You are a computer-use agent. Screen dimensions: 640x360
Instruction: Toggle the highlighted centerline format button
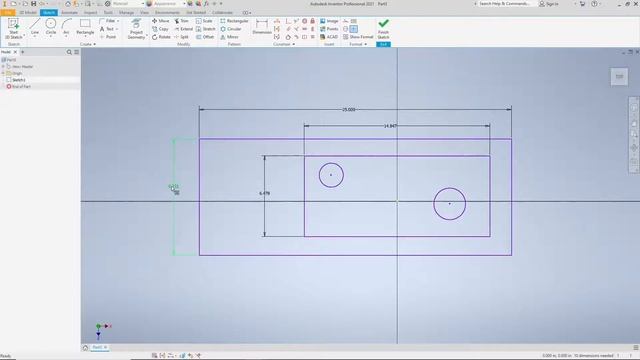point(354,29)
